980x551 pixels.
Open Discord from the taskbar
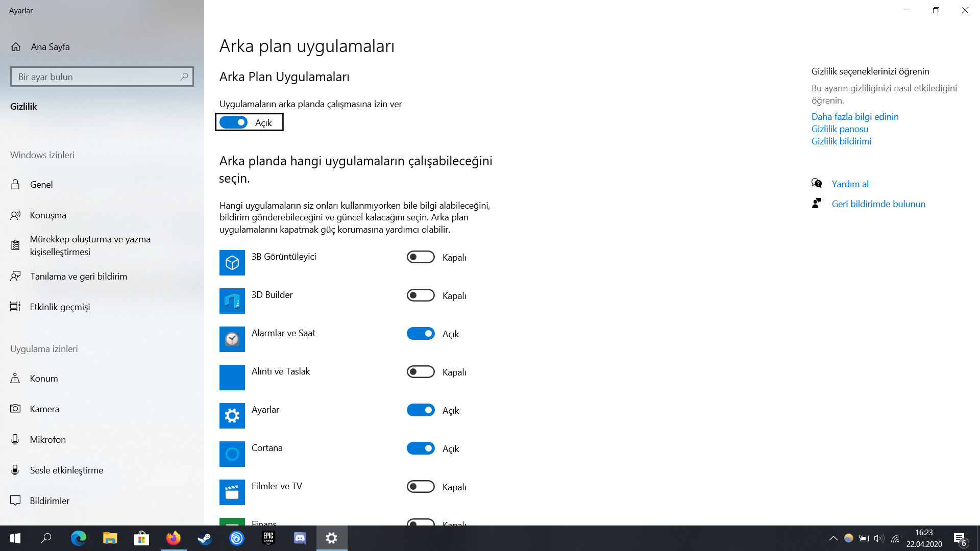[300, 538]
